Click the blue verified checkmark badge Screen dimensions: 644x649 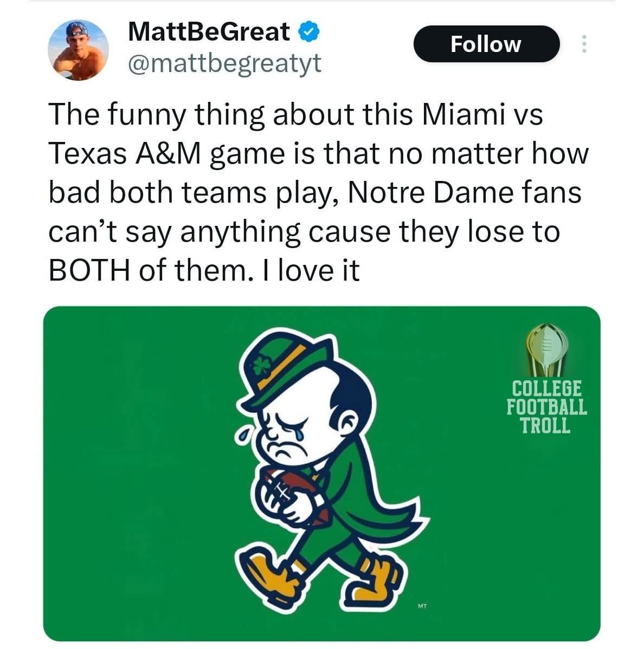click(x=310, y=32)
